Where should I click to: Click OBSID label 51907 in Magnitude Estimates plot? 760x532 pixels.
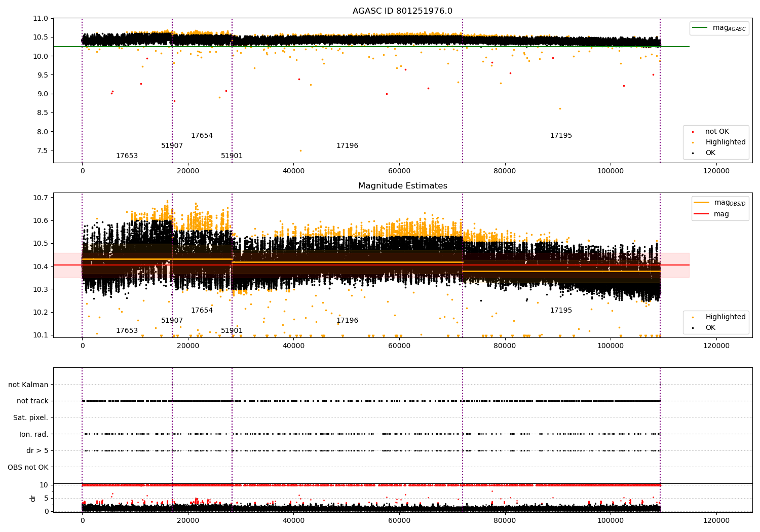tap(172, 321)
